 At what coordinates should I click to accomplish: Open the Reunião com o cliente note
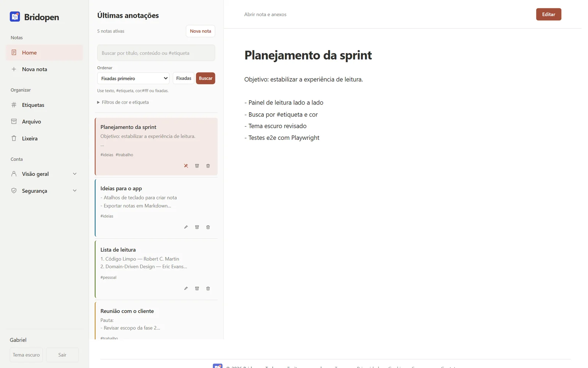pyautogui.click(x=156, y=321)
